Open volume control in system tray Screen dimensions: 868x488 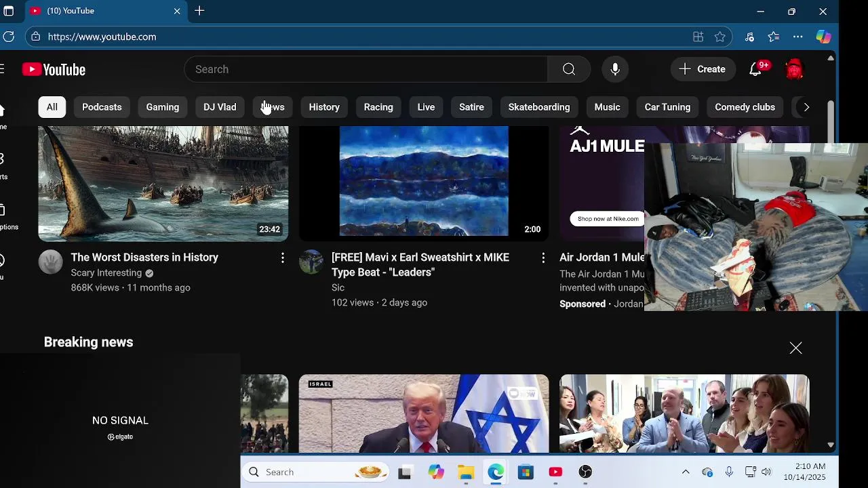pyautogui.click(x=766, y=472)
